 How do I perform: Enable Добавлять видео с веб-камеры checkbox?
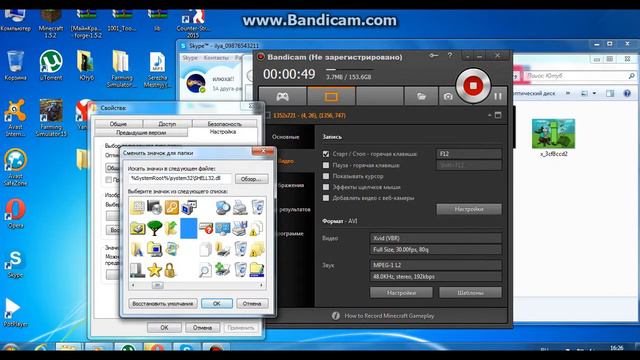tap(326, 198)
